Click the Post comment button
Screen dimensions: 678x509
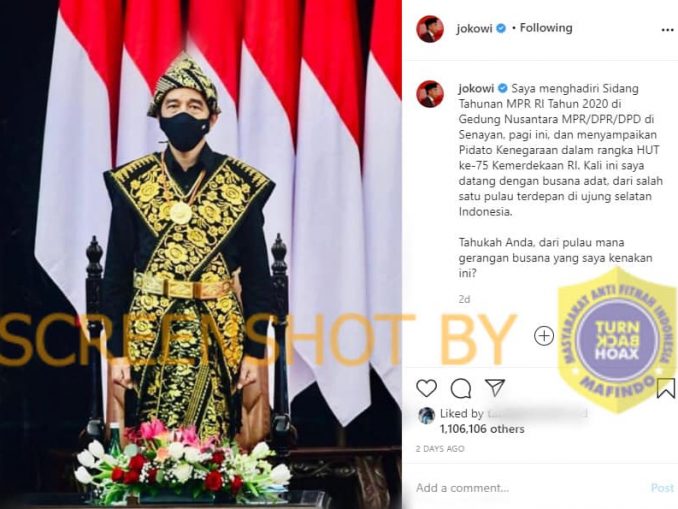pyautogui.click(x=662, y=488)
